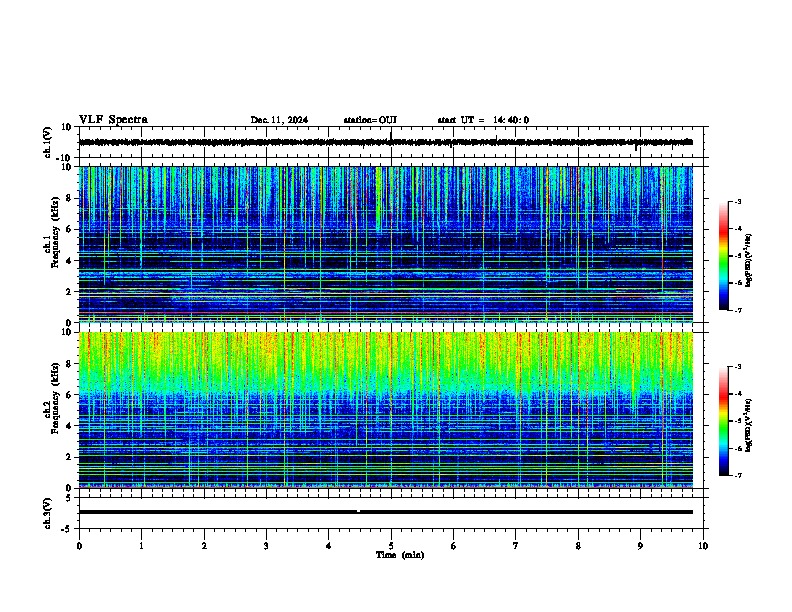Click the "ch.3(V)" axis label
This screenshot has width=792, height=612.
tap(48, 513)
